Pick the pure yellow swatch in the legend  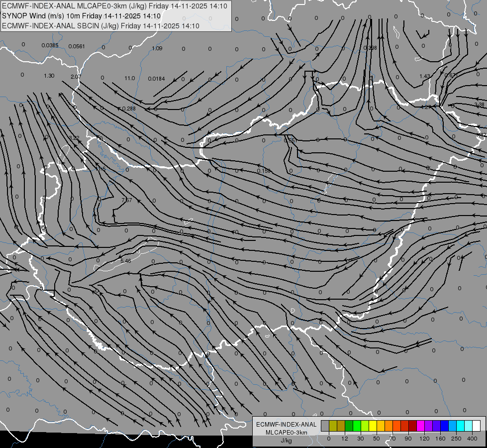pyautogui.click(x=373, y=426)
